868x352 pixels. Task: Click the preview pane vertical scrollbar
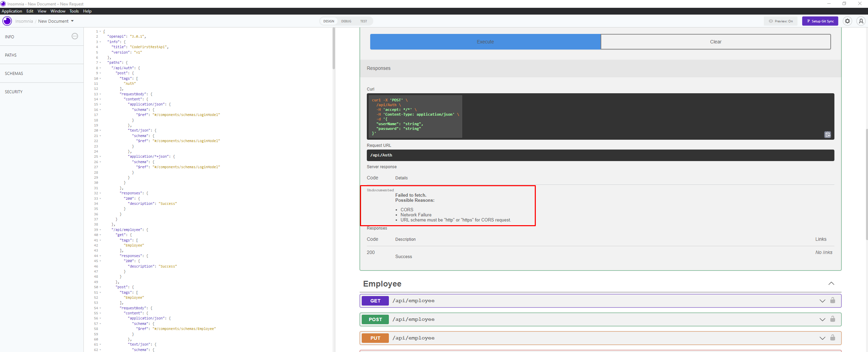(867, 184)
